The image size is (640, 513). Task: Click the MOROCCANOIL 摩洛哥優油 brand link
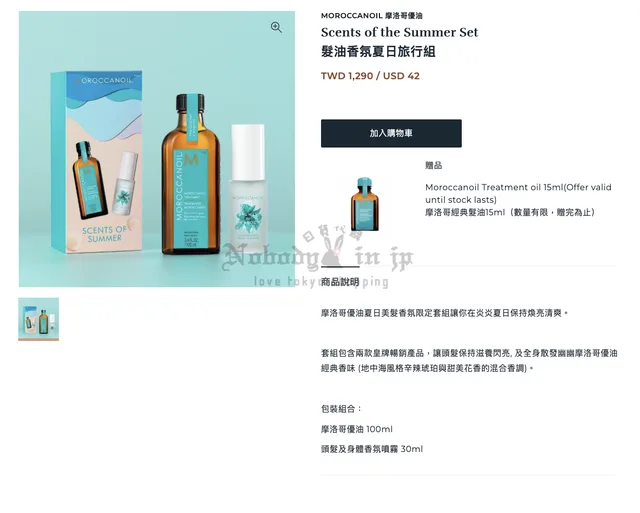click(x=371, y=16)
